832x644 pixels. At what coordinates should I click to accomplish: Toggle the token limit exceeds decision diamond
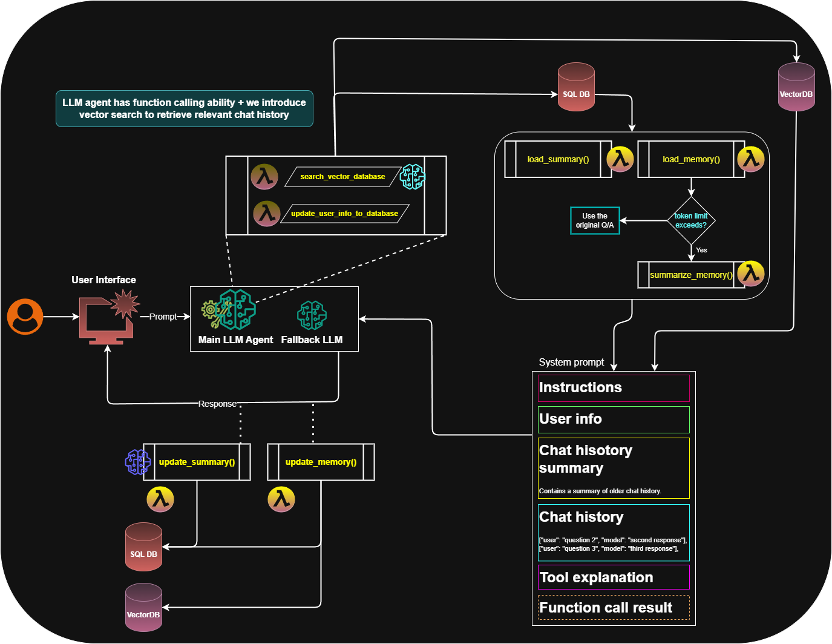point(692,220)
